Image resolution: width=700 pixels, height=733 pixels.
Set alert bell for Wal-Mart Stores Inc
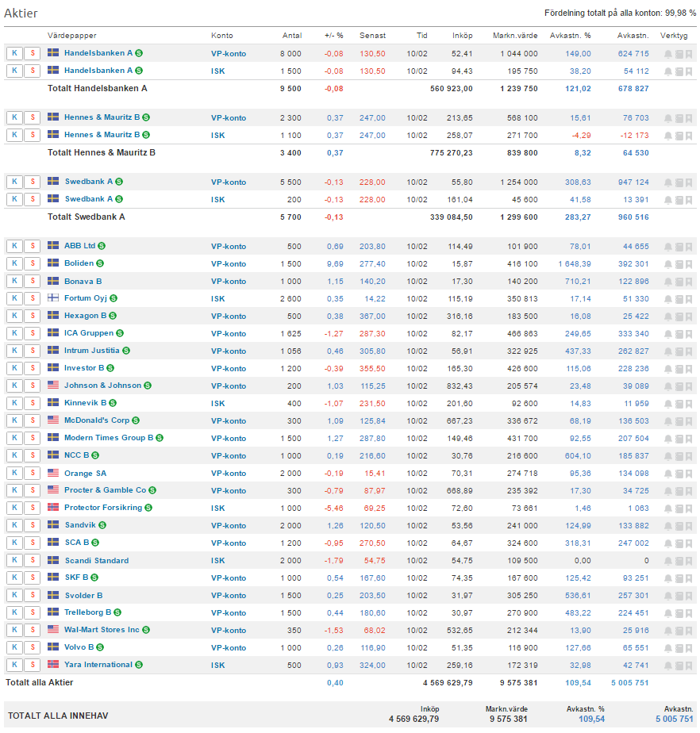(667, 631)
